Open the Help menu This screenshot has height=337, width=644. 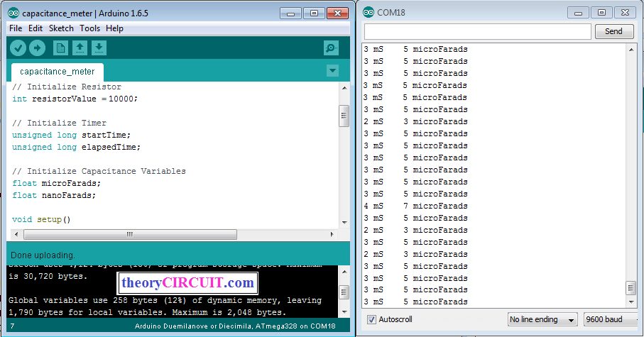click(x=114, y=28)
